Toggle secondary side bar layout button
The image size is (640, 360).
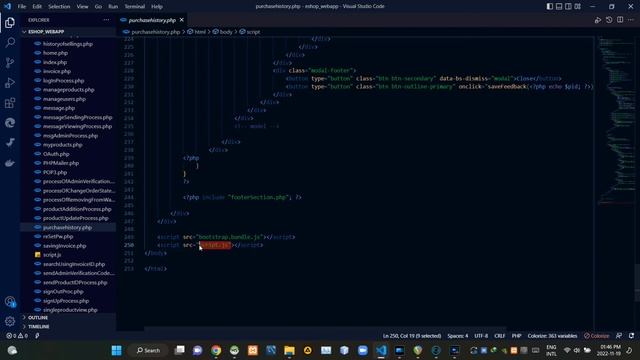click(x=568, y=6)
